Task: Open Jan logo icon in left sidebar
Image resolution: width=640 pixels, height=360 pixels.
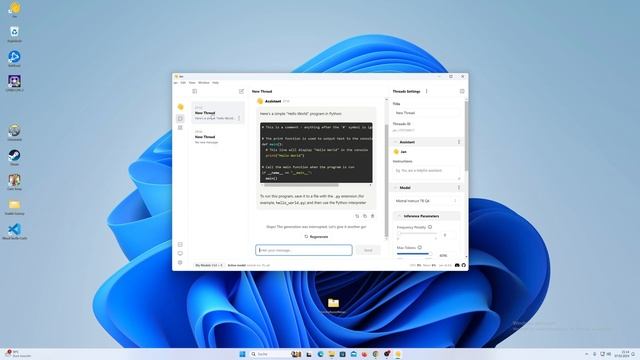Action: (x=180, y=107)
